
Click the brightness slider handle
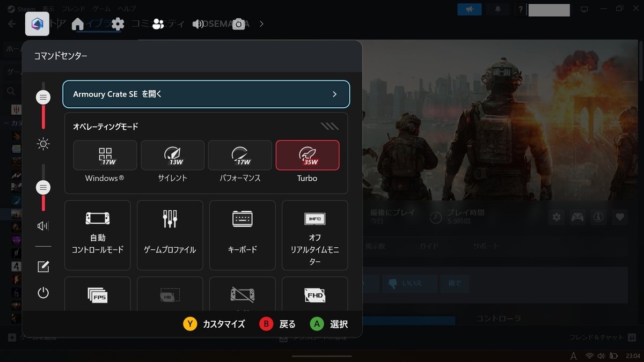[x=43, y=97]
